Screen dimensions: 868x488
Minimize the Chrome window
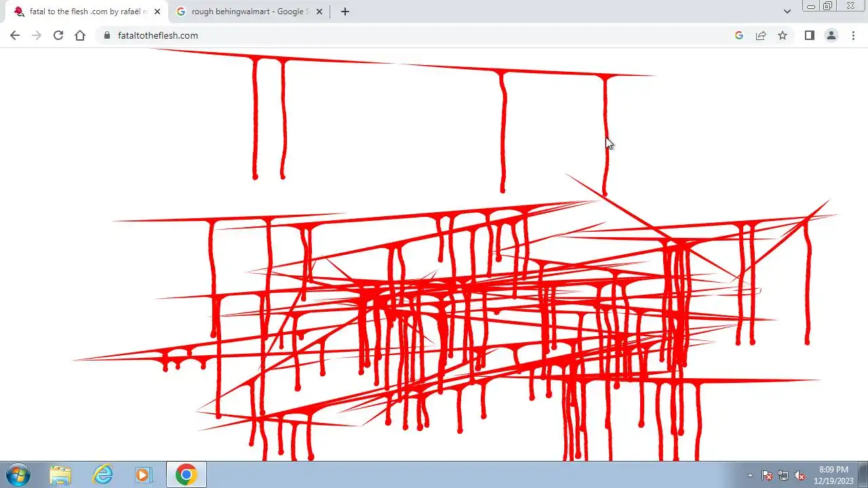point(811,6)
